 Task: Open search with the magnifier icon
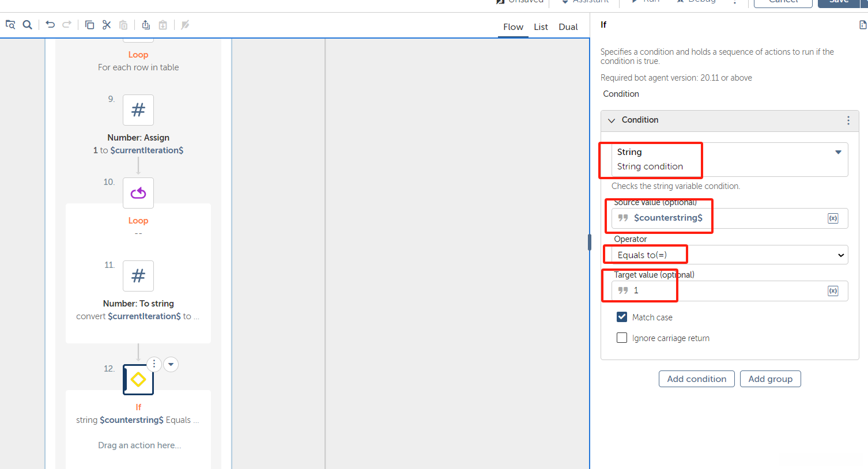[27, 25]
